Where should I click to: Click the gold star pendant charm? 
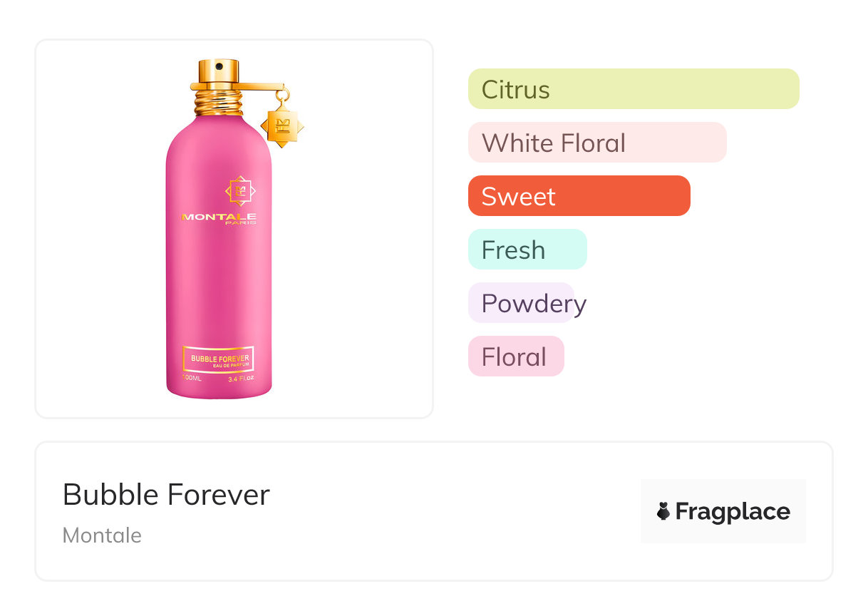click(x=281, y=127)
